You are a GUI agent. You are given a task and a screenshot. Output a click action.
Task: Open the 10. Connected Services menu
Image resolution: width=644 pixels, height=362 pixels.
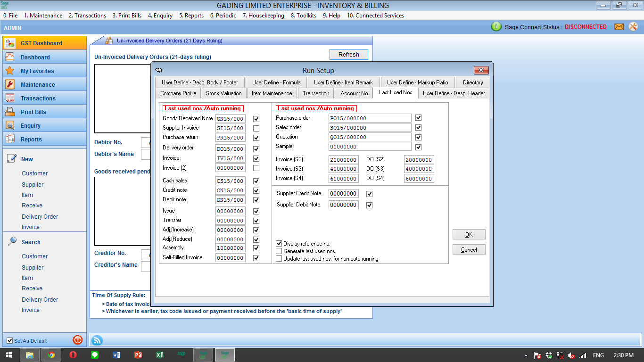tap(375, 16)
